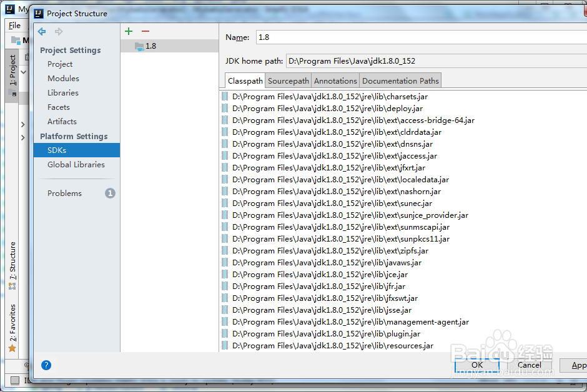The image size is (587, 392).
Task: Select sunmscapi.jar classpath entry
Action: (x=341, y=227)
